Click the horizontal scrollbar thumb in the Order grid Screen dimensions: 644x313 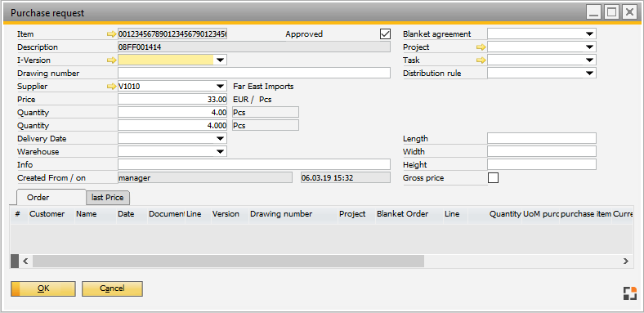pyautogui.click(x=228, y=261)
